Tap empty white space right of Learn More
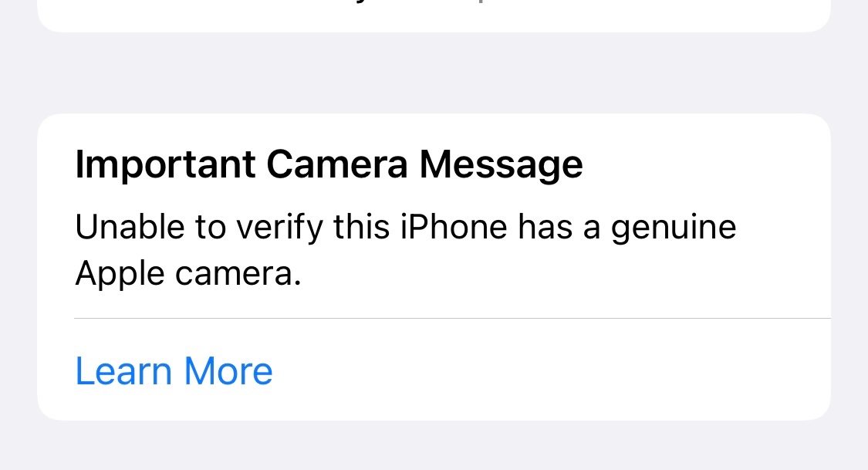868x470 pixels. 553,371
